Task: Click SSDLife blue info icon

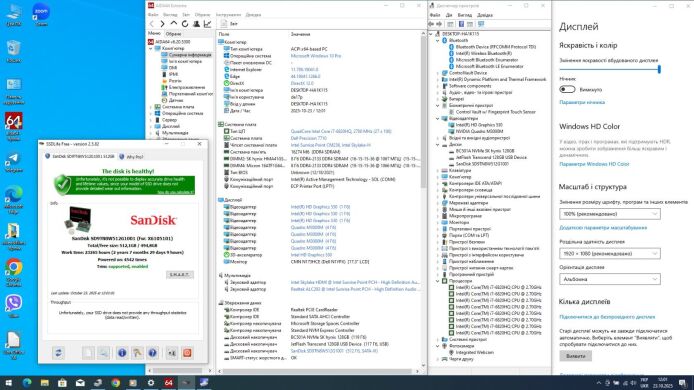Action: (x=122, y=353)
